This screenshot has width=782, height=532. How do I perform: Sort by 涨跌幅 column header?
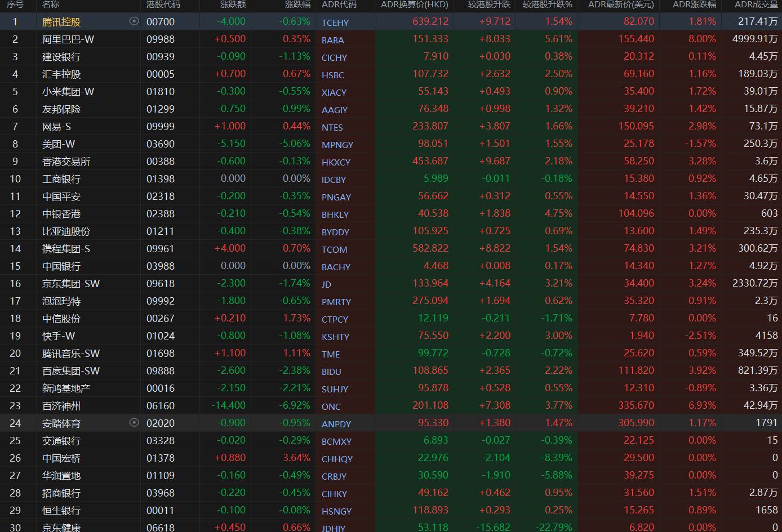pos(297,5)
